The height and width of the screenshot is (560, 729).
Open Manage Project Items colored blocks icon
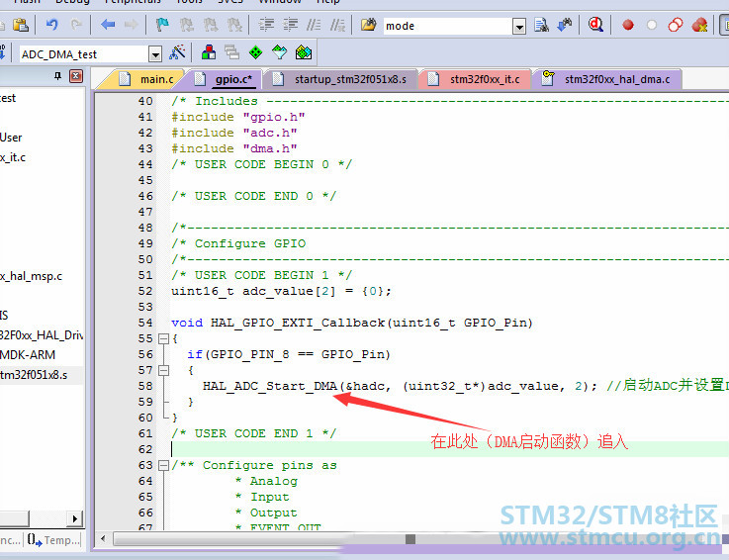click(x=209, y=52)
